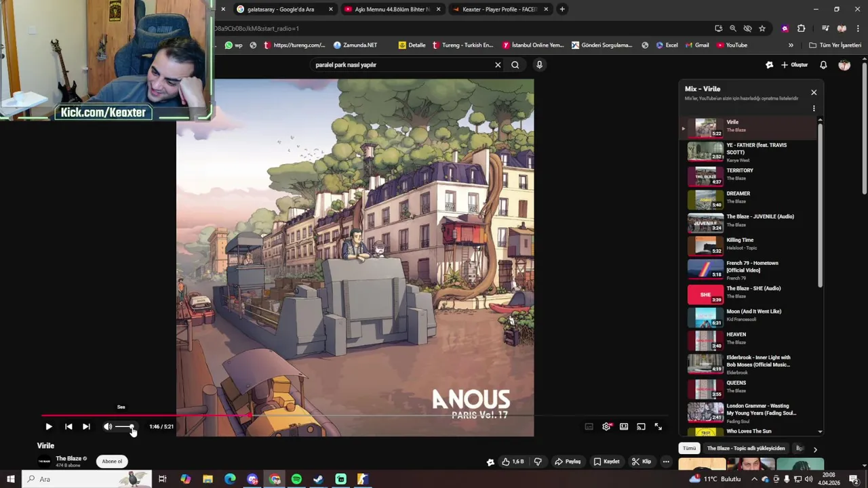The width and height of the screenshot is (868, 488).
Task: Click the sparkle Ask icon next to likes
Action: pos(490,462)
